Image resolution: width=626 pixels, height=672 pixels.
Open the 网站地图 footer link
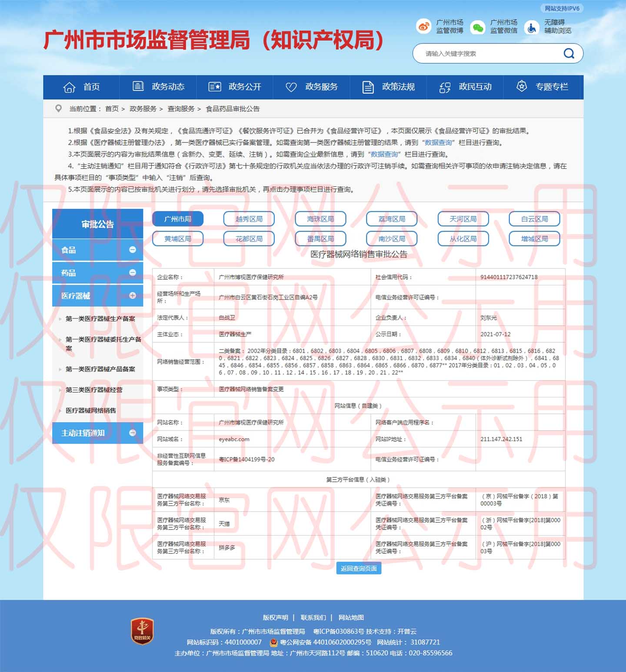coord(351,617)
